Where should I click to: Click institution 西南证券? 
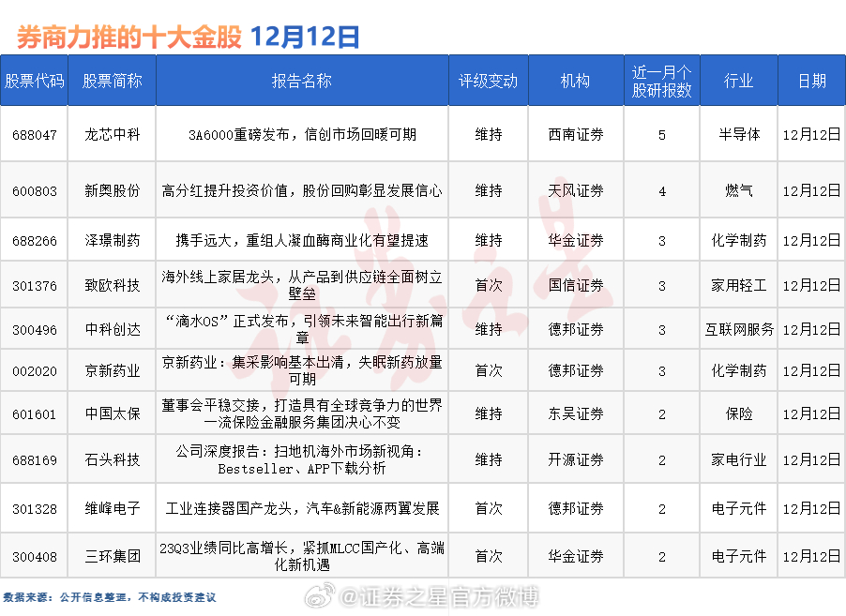pyautogui.click(x=576, y=134)
